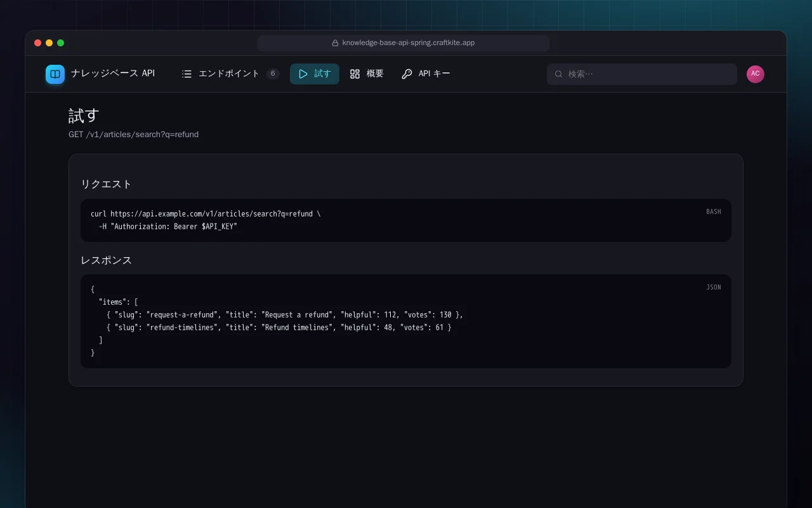This screenshot has width=812, height=508.
Task: Click the 検索 search input field
Action: [642, 74]
